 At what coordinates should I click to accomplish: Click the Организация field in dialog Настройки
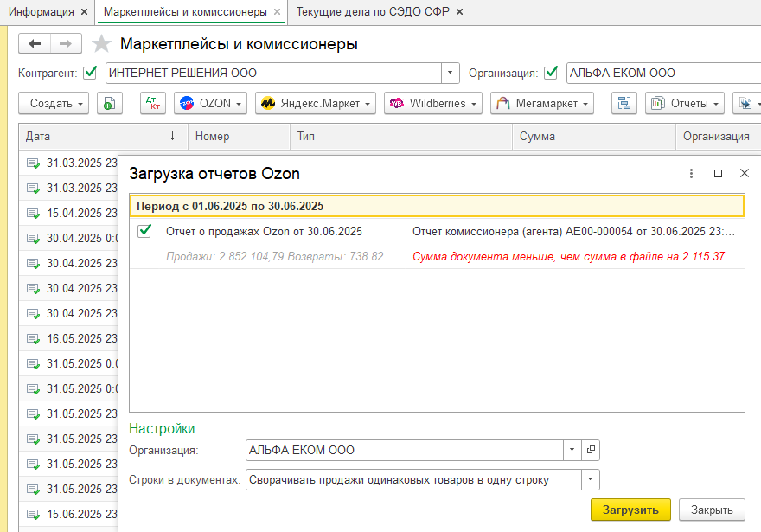pos(405,450)
